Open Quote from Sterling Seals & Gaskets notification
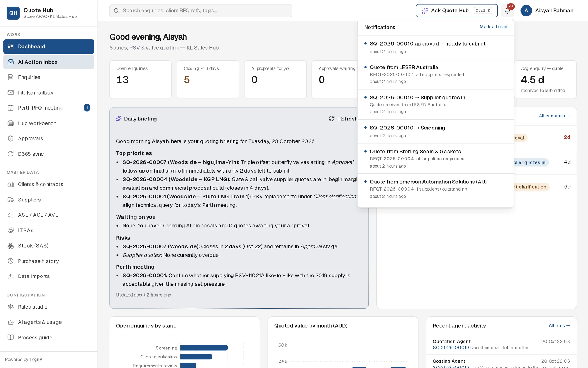Viewport: 588px width, 368px height. click(436, 159)
